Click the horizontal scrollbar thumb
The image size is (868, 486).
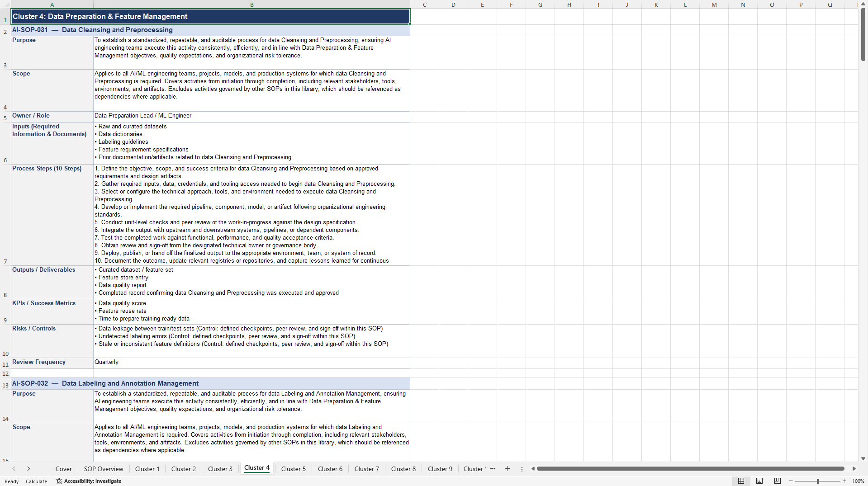tap(690, 469)
